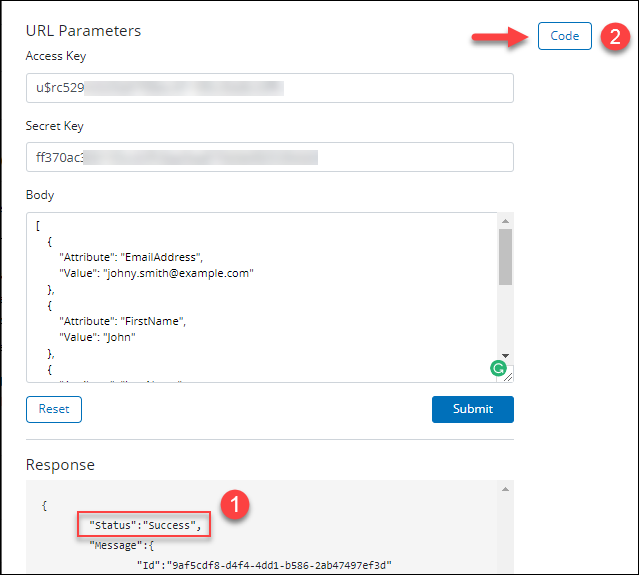
Task: Click the Response section heading
Action: coord(60,465)
